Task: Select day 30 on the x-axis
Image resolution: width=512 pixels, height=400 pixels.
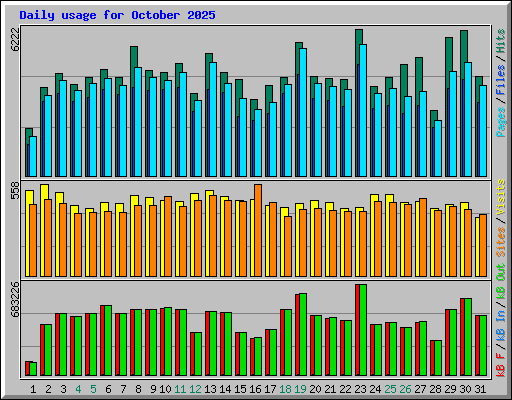Action: (465, 389)
